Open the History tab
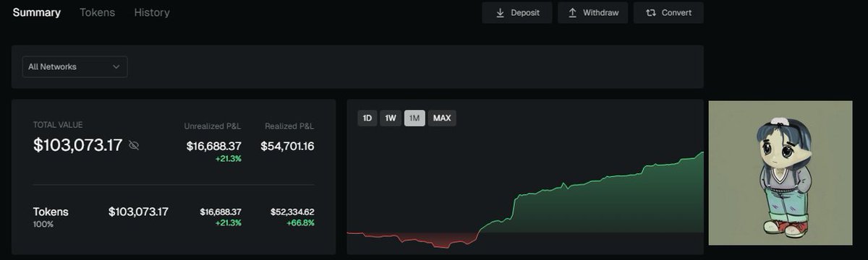The height and width of the screenshot is (260, 868). tap(152, 12)
